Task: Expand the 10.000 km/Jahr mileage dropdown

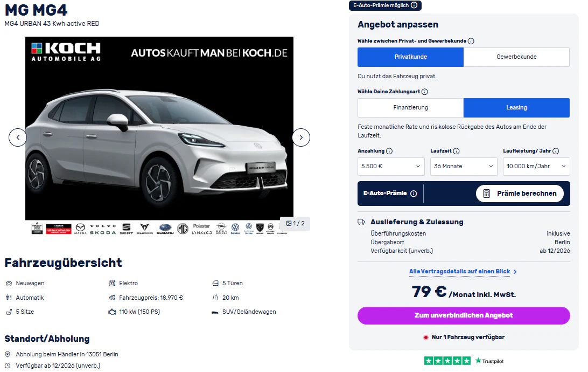Action: (536, 166)
